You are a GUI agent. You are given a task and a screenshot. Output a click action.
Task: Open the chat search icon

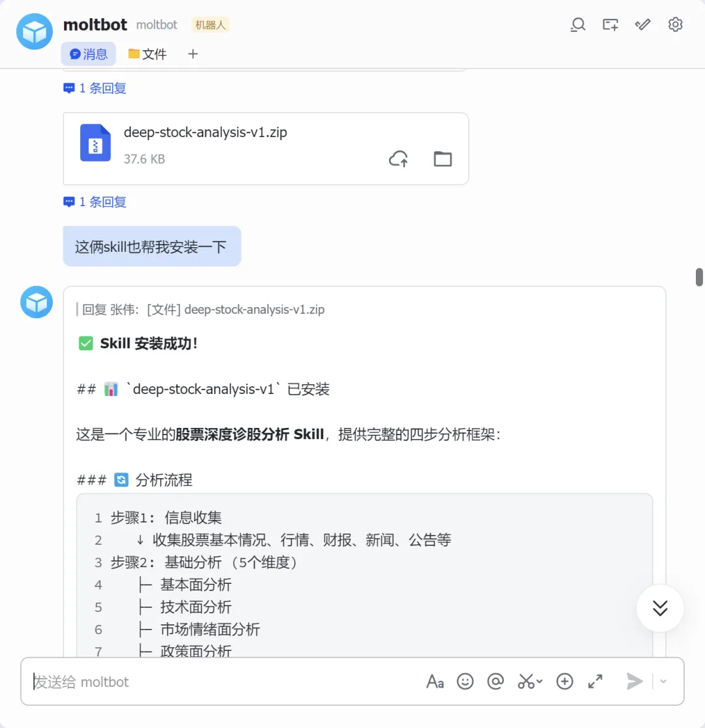pos(578,25)
